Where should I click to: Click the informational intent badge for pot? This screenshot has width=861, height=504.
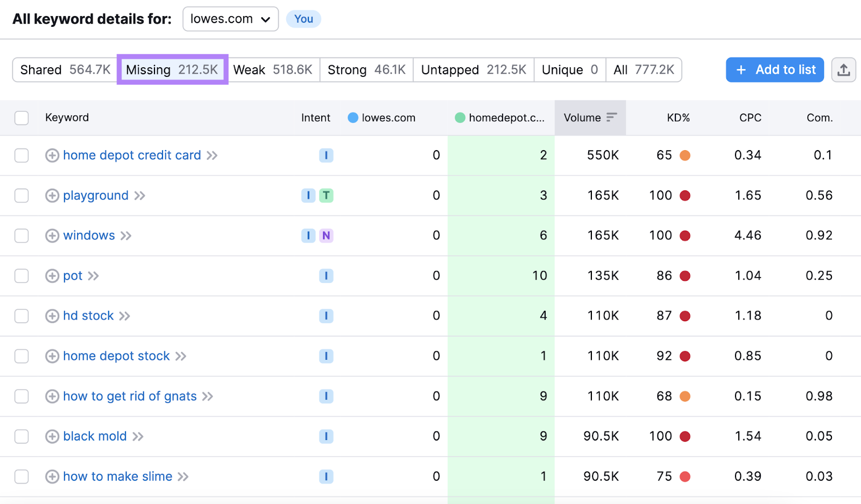point(326,275)
